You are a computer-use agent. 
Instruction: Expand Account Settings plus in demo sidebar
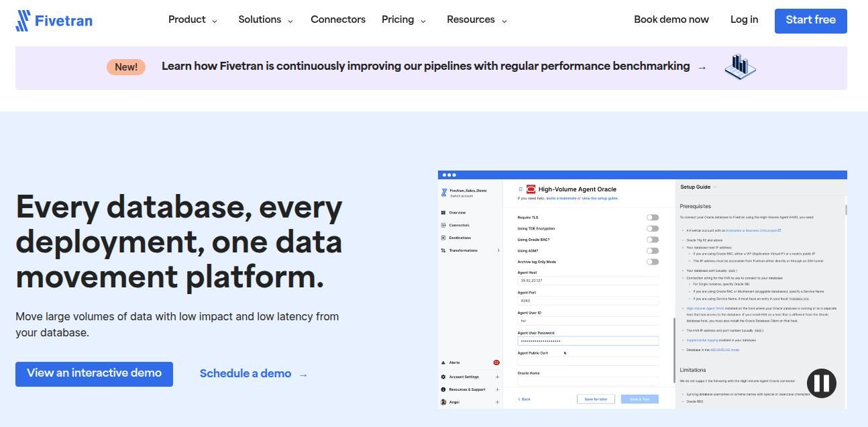[x=497, y=377]
